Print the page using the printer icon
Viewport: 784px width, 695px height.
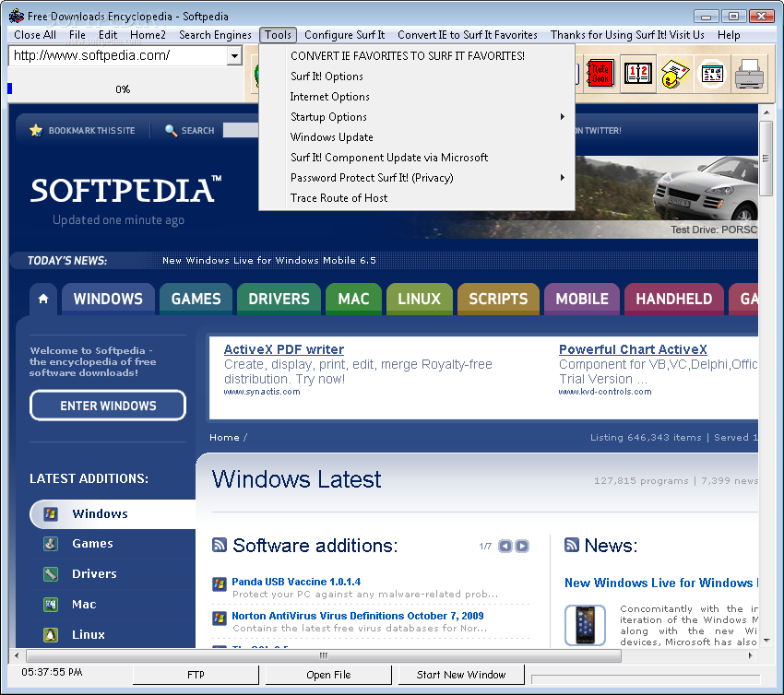749,74
